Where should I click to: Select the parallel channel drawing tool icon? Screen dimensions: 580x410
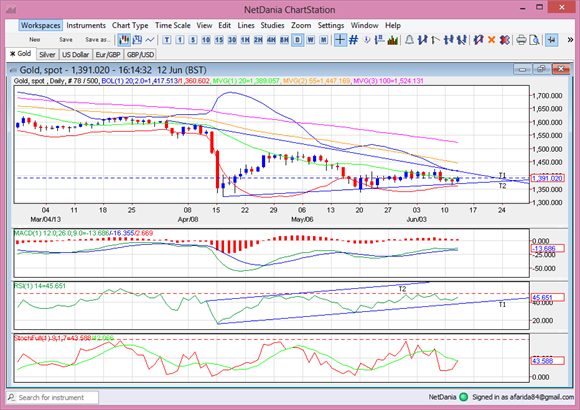[461, 40]
